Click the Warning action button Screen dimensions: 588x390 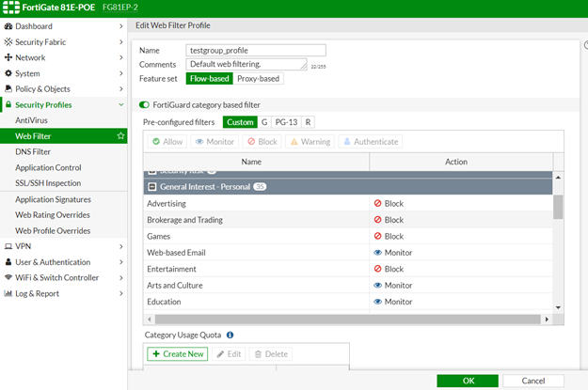310,142
